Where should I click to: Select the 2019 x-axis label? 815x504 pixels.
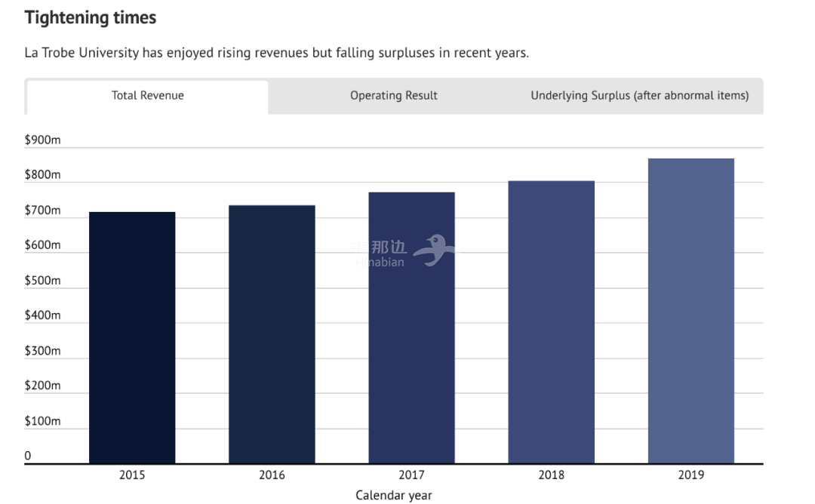(690, 475)
